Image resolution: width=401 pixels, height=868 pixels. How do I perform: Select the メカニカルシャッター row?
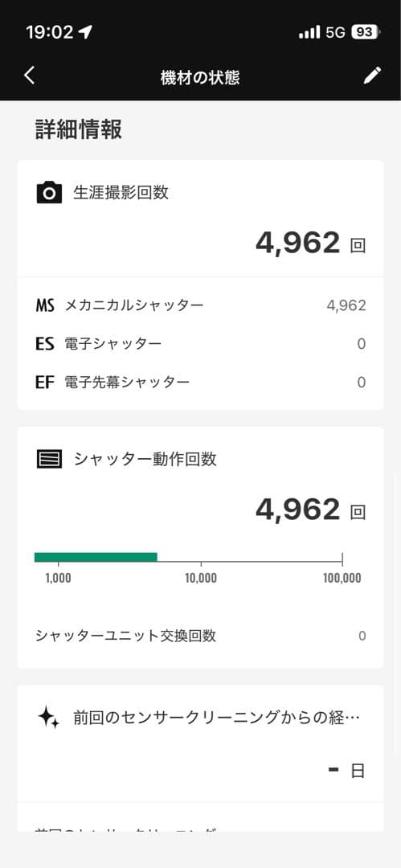[201, 305]
